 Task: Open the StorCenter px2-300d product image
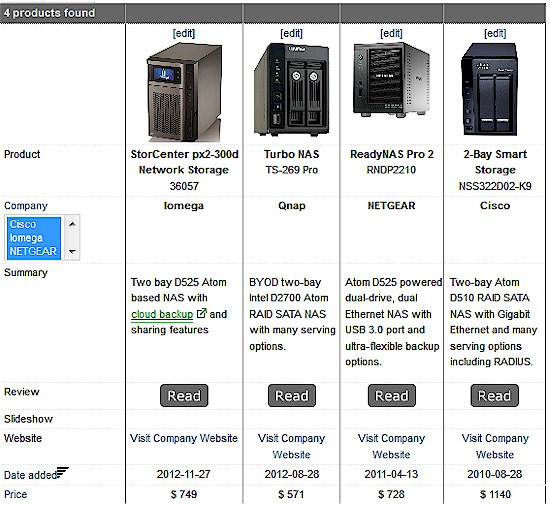coord(184,92)
